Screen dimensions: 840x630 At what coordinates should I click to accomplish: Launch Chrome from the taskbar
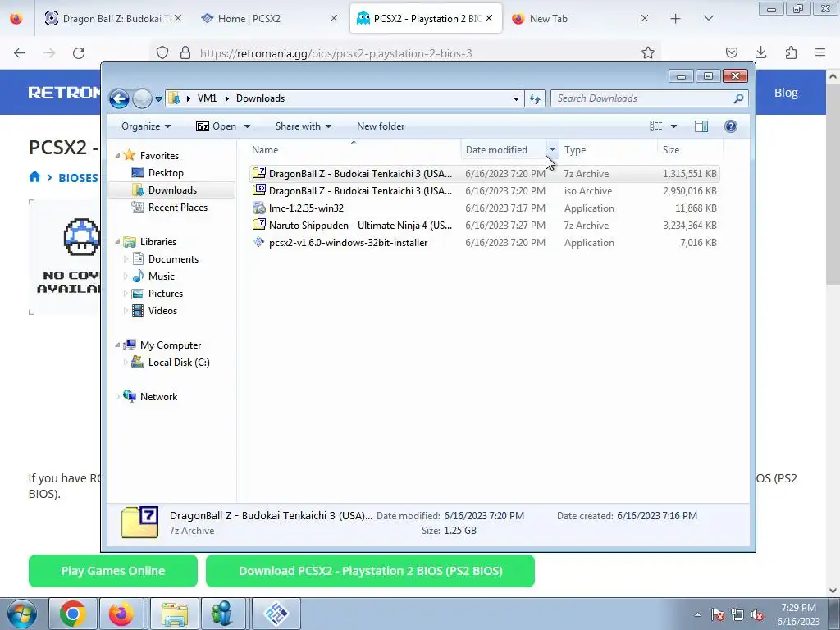tap(73, 614)
